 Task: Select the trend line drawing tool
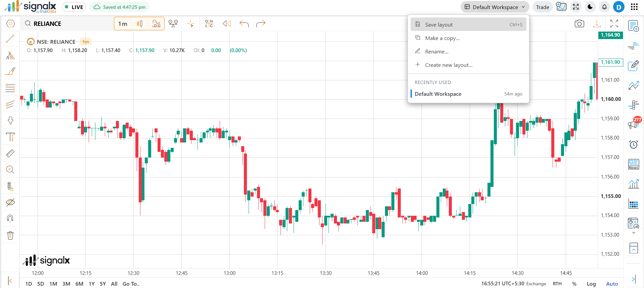pos(10,39)
